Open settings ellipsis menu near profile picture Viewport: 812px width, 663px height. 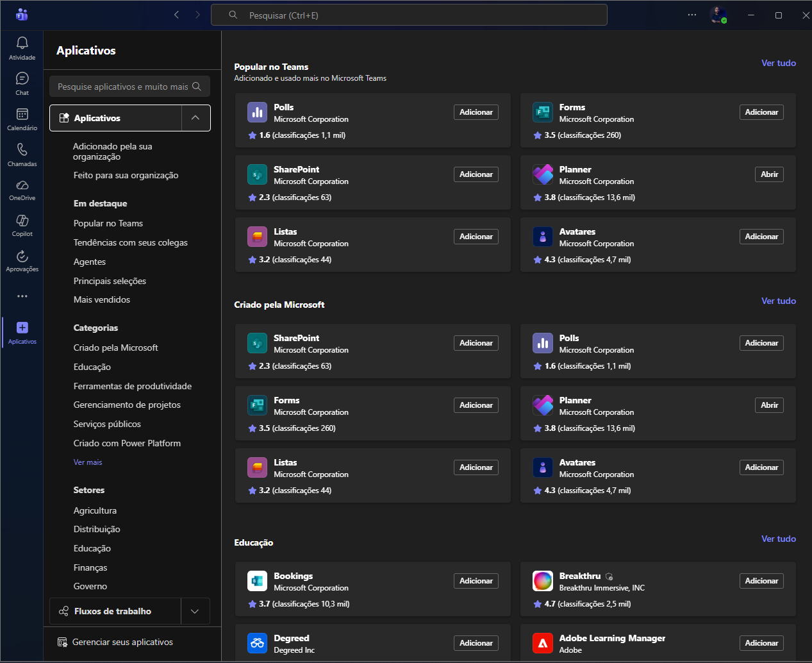coord(692,15)
